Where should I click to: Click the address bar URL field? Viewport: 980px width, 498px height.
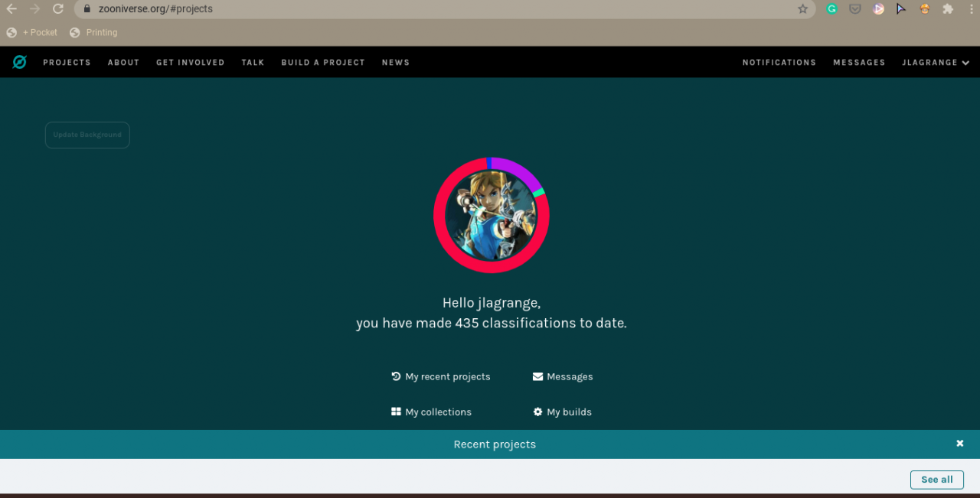[x=444, y=9]
